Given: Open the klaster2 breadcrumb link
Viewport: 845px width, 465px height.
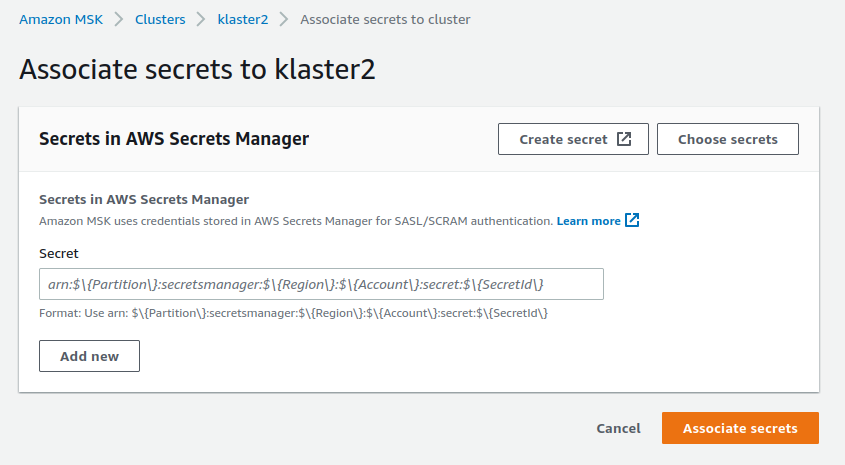Looking at the screenshot, I should pyautogui.click(x=242, y=19).
